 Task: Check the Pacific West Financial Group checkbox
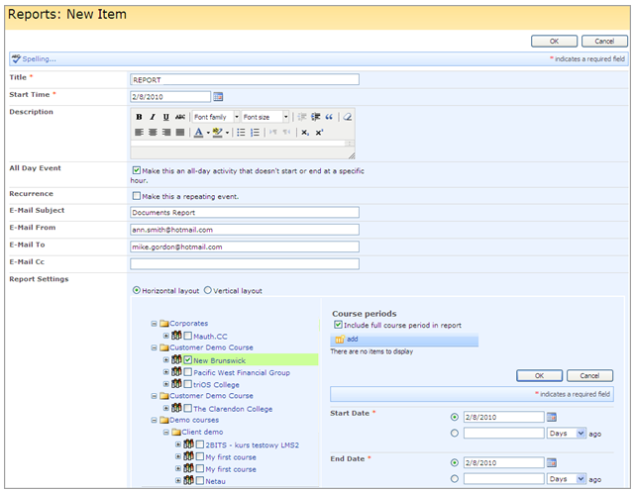click(188, 372)
